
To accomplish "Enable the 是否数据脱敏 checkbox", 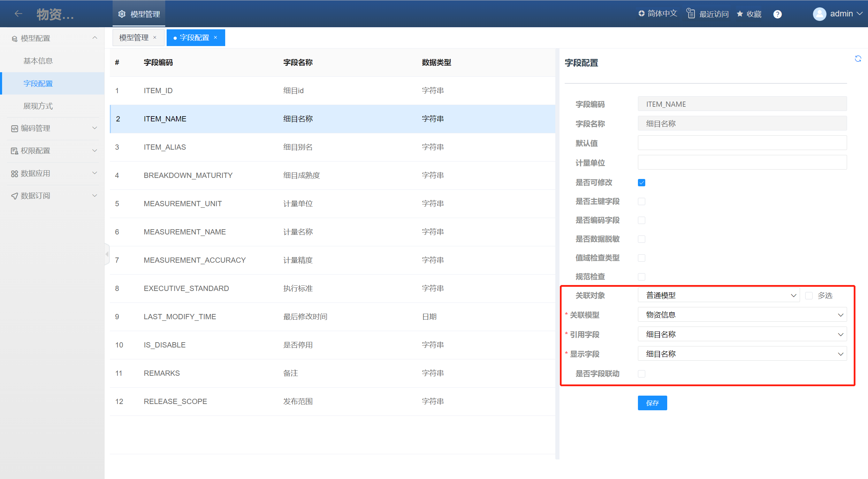I will pos(641,239).
